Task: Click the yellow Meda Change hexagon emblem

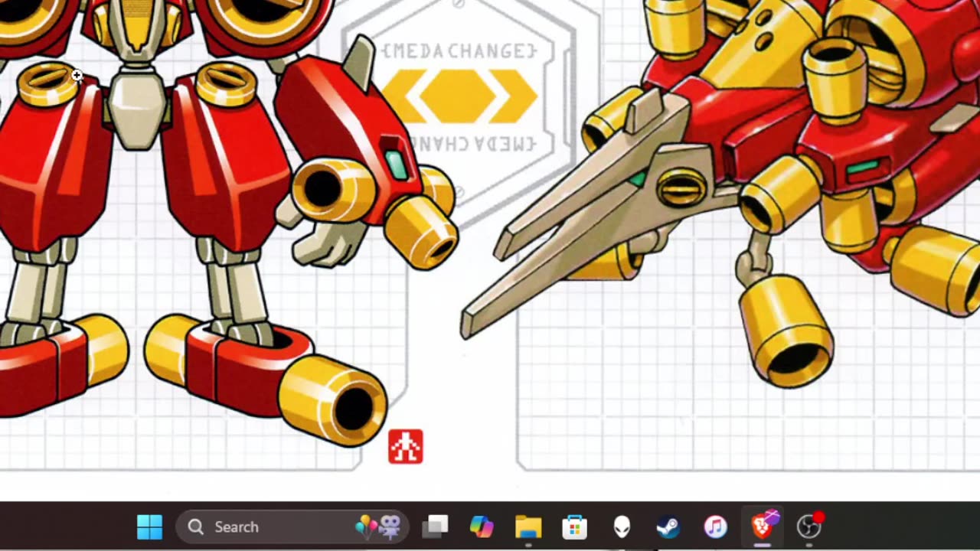Action: click(459, 96)
